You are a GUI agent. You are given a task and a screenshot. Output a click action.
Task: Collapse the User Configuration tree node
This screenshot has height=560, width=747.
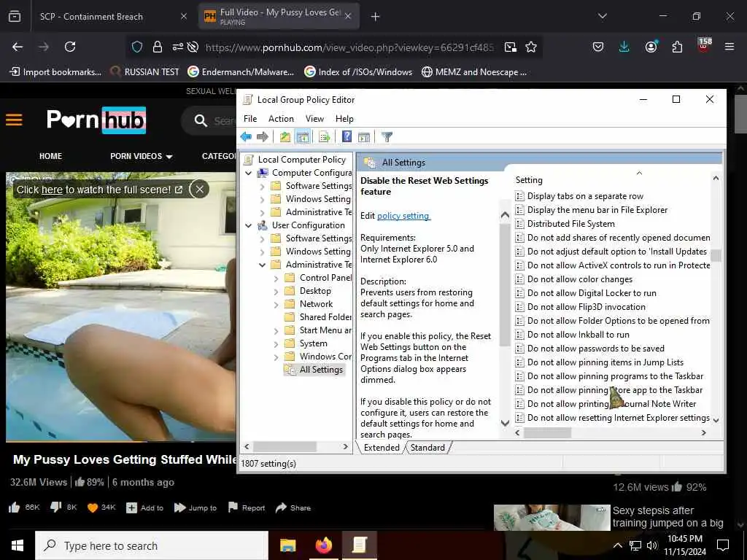[x=249, y=225]
